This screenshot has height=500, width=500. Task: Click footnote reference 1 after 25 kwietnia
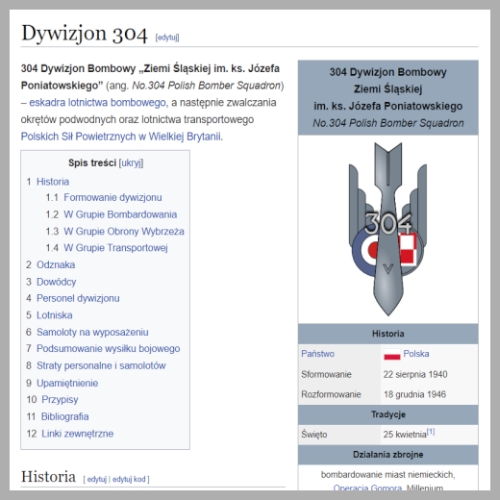[431, 432]
